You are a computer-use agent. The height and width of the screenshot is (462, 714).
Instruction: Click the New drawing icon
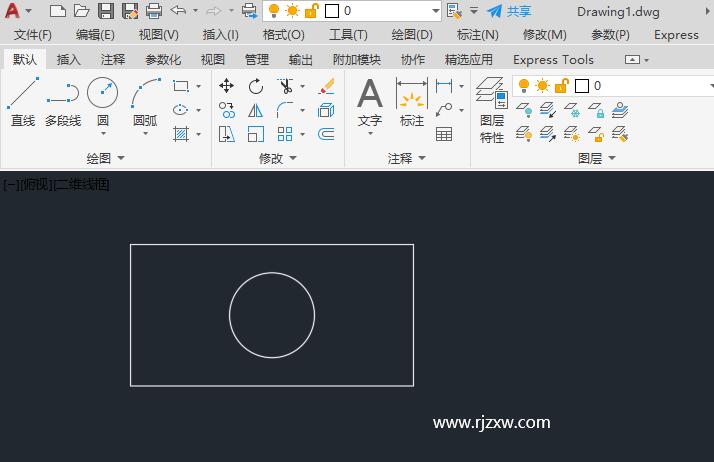point(57,10)
